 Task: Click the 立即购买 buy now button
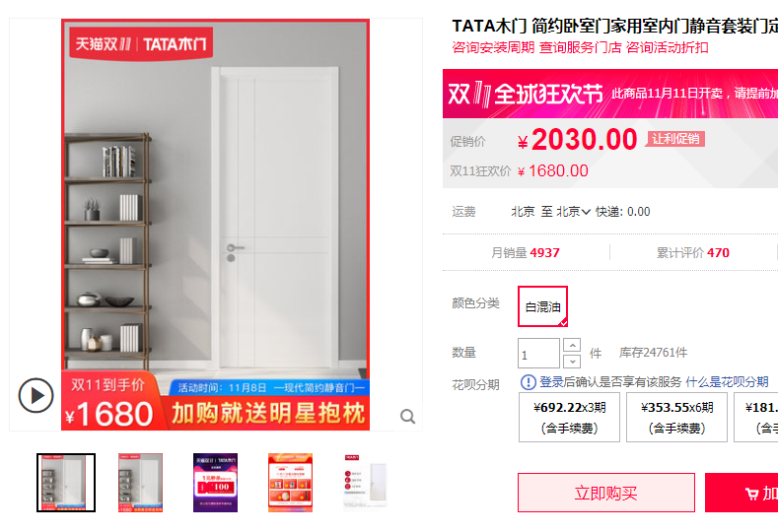pos(605,493)
